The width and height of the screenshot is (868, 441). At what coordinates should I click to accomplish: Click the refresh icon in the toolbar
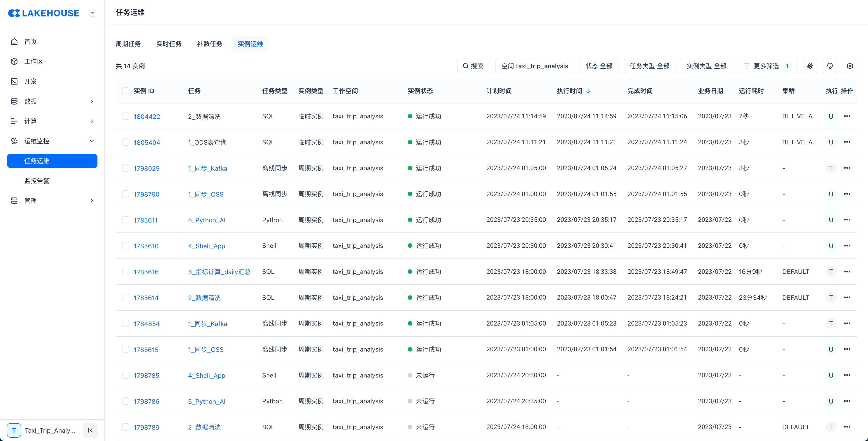click(830, 66)
